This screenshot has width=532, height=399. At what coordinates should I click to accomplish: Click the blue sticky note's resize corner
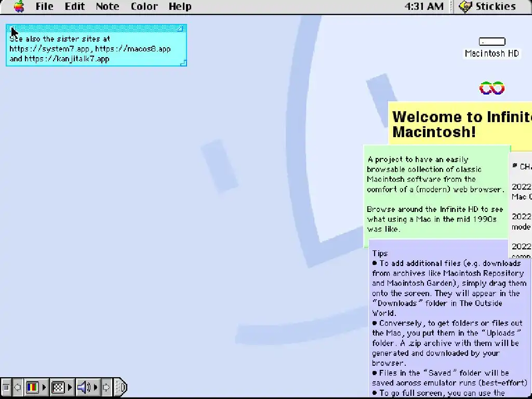(x=183, y=63)
